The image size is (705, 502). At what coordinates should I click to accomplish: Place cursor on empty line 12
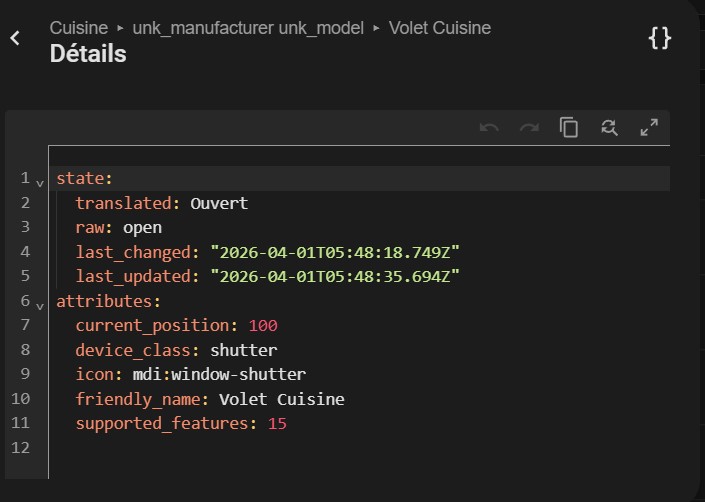tap(359, 448)
